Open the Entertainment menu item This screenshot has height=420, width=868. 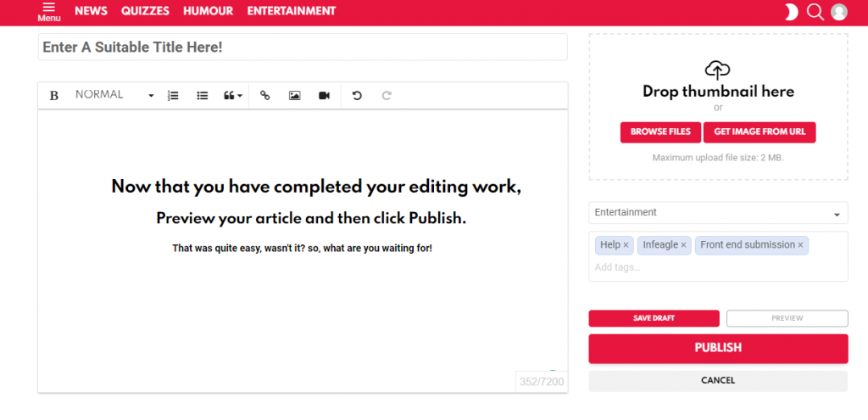292,11
